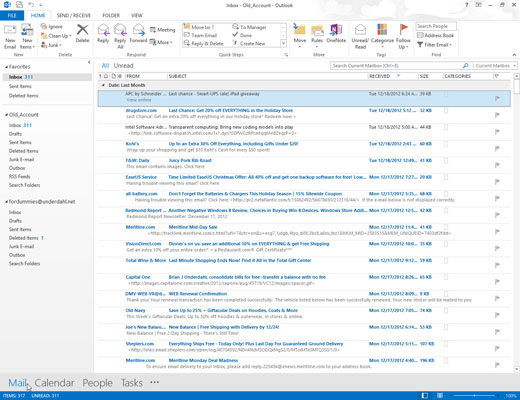Categorize the selected message

[x=382, y=36]
